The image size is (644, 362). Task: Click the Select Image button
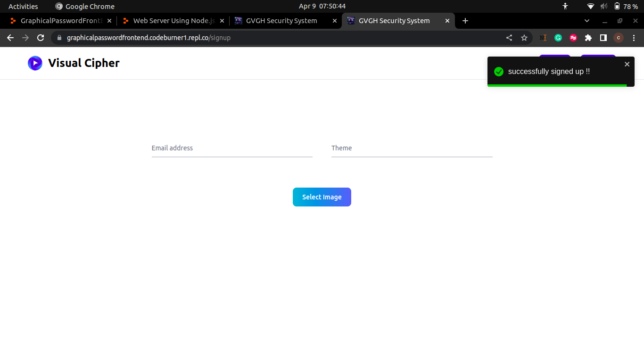click(322, 197)
